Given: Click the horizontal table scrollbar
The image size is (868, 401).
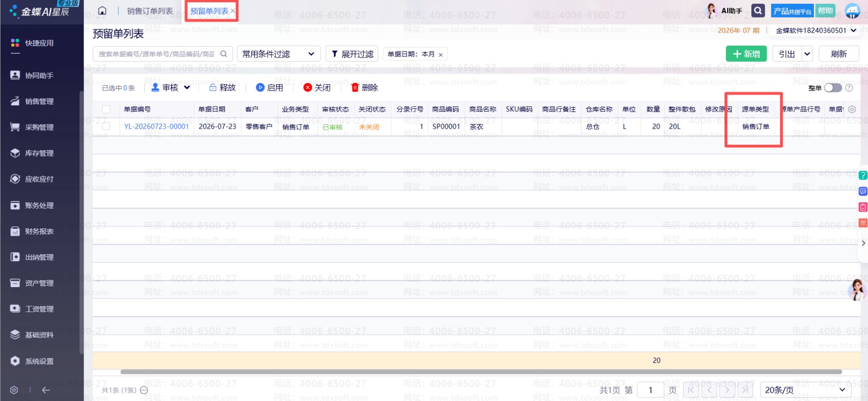Looking at the screenshot, I should pos(481,372).
